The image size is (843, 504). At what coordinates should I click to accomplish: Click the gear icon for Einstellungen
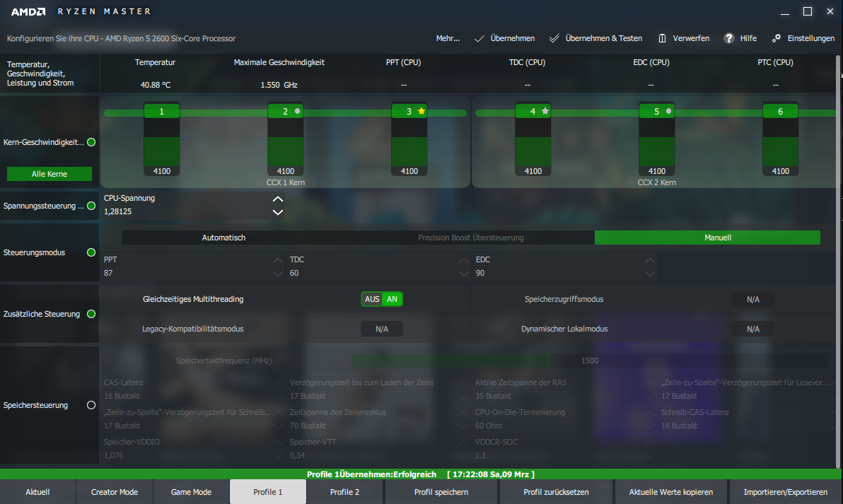coord(777,38)
